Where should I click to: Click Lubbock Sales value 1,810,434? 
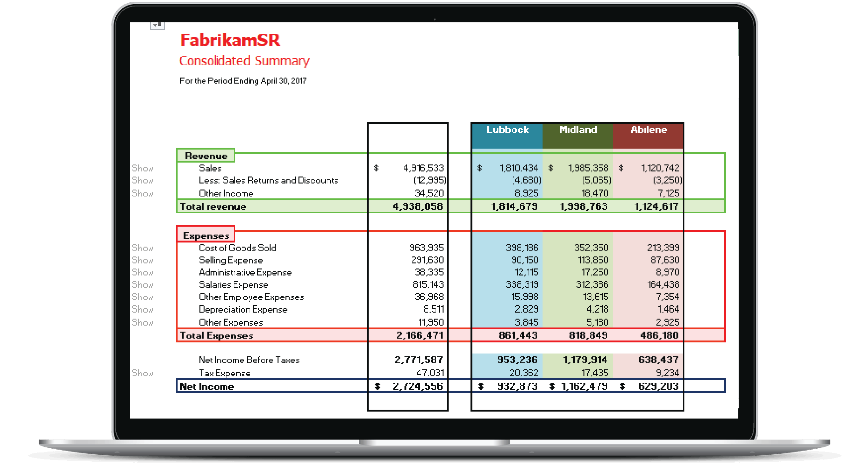tap(519, 168)
